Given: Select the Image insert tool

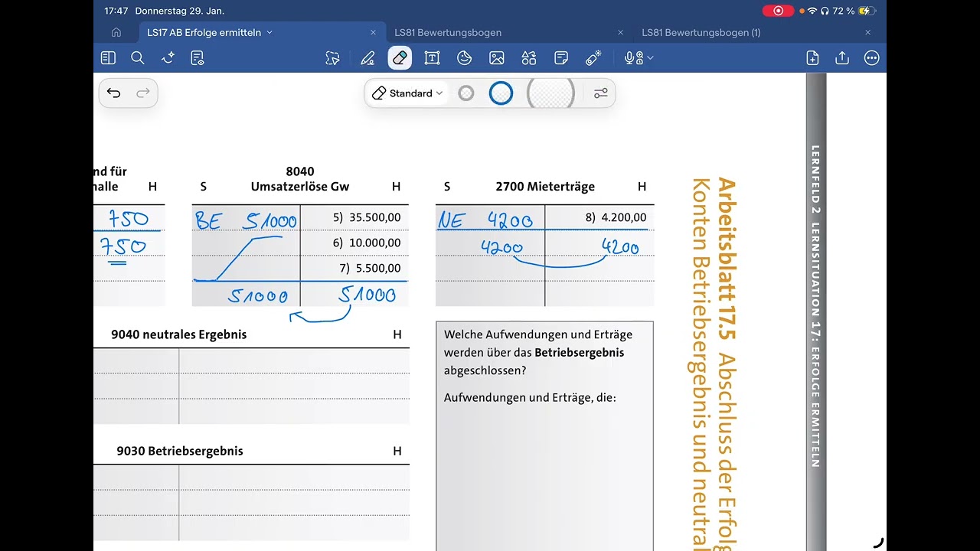Looking at the screenshot, I should click(x=497, y=58).
